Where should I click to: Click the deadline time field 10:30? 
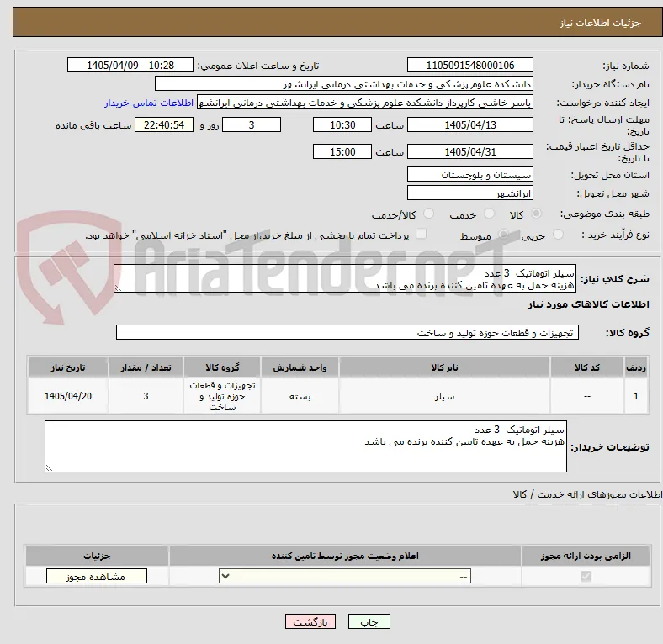click(342, 124)
